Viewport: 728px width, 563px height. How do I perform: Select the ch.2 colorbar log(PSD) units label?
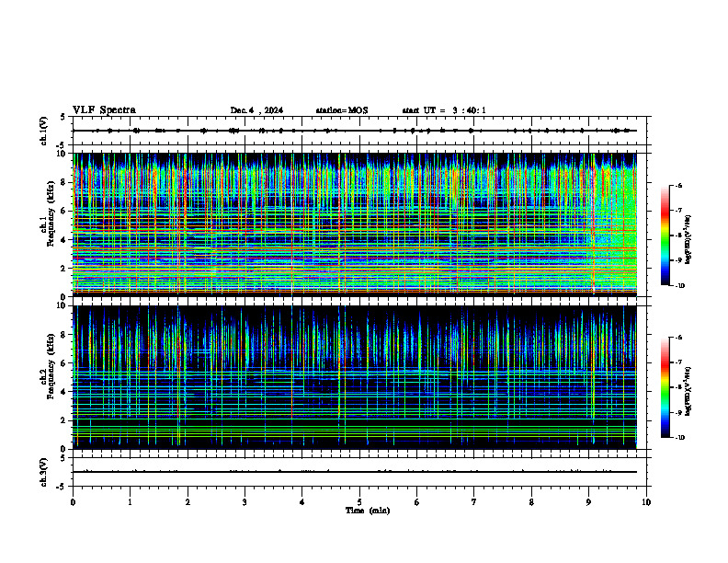pos(688,391)
